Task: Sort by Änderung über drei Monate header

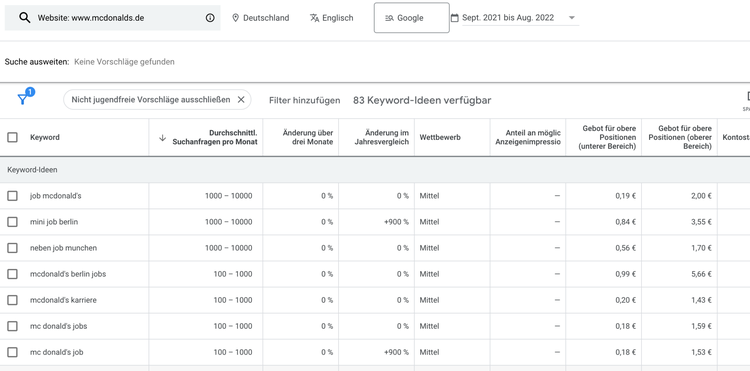Action: 308,138
